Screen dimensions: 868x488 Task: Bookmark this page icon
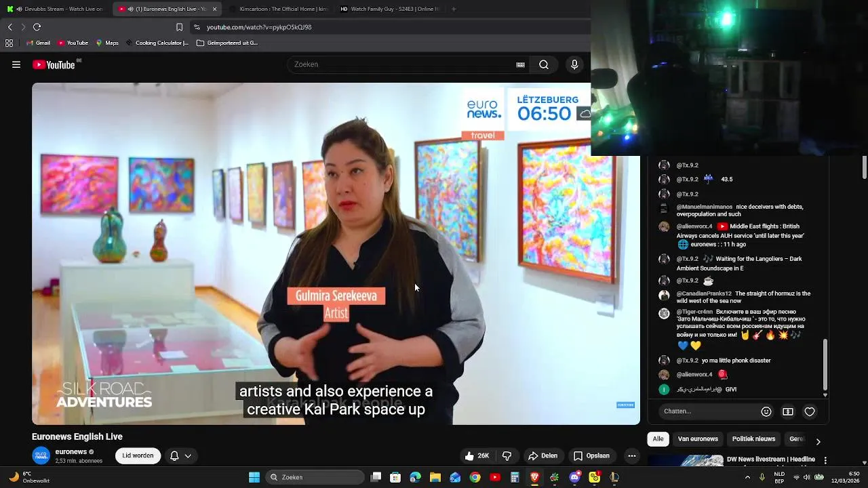click(x=179, y=27)
